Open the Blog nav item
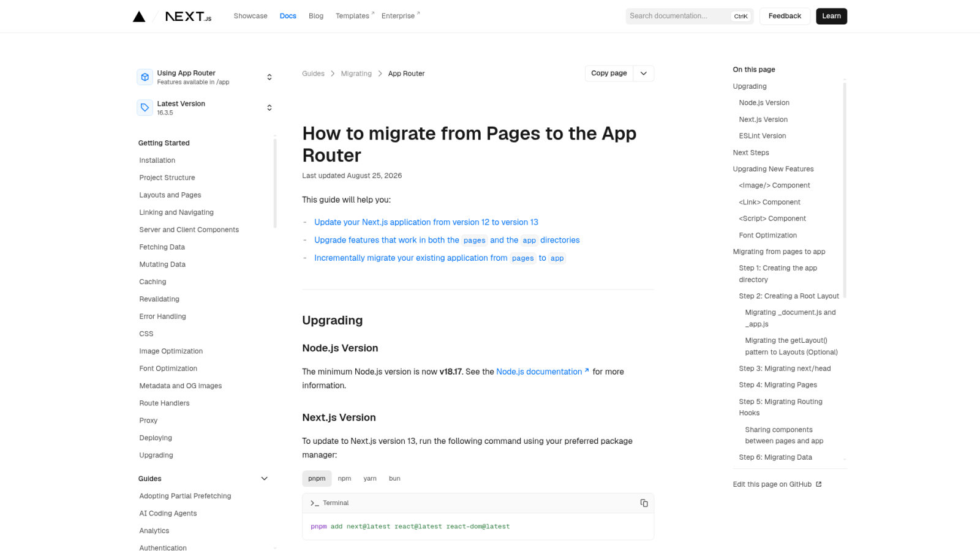 coord(316,16)
